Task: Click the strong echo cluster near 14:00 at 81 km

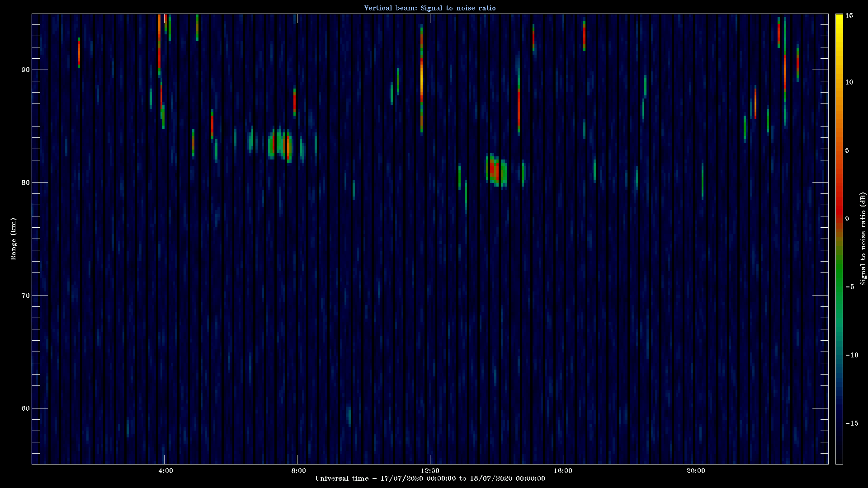Action: click(x=496, y=171)
